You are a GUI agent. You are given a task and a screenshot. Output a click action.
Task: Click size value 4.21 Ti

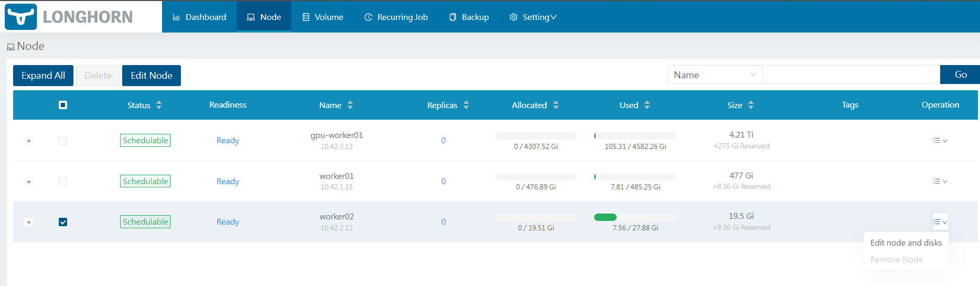point(741,134)
